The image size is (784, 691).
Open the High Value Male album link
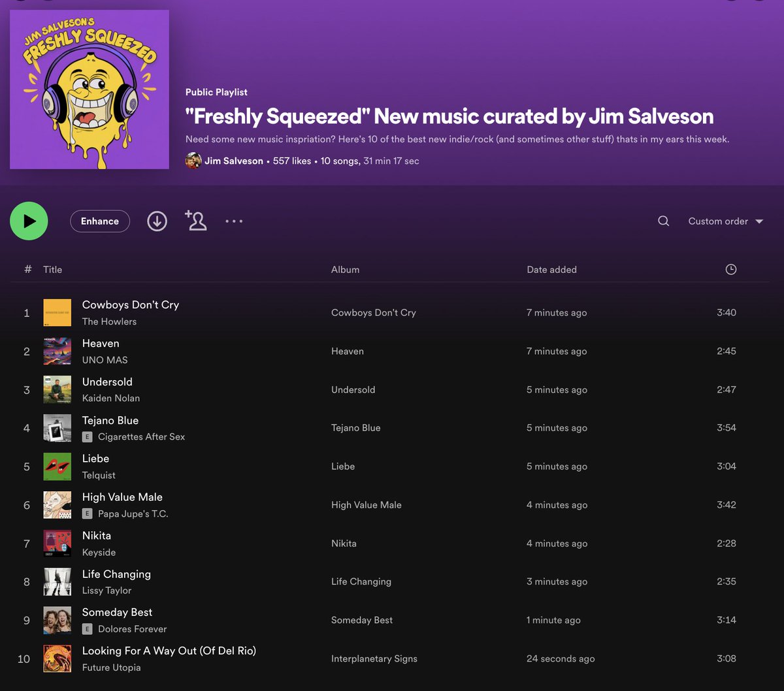click(367, 505)
